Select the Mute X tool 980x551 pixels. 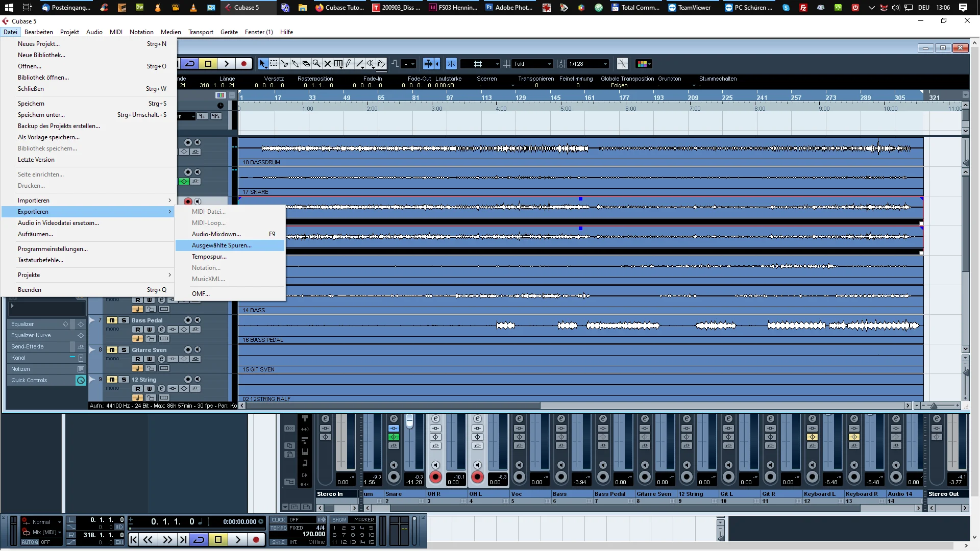327,64
